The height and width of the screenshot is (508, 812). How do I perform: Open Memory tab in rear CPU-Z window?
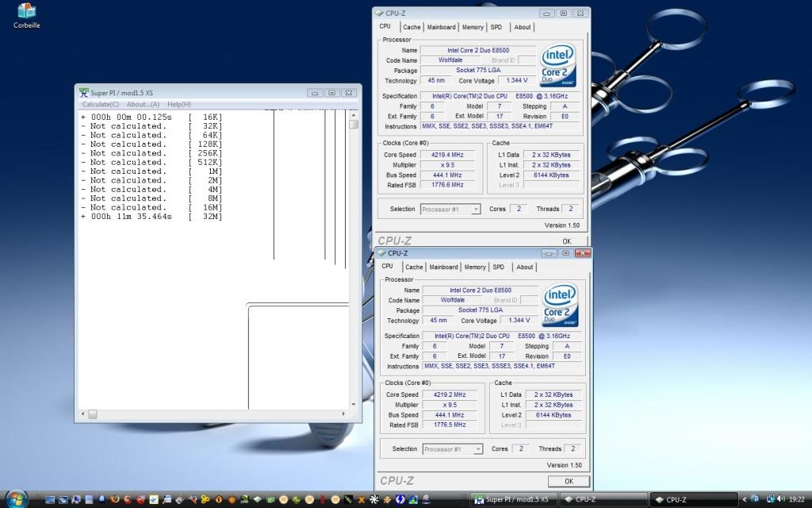pyautogui.click(x=473, y=27)
